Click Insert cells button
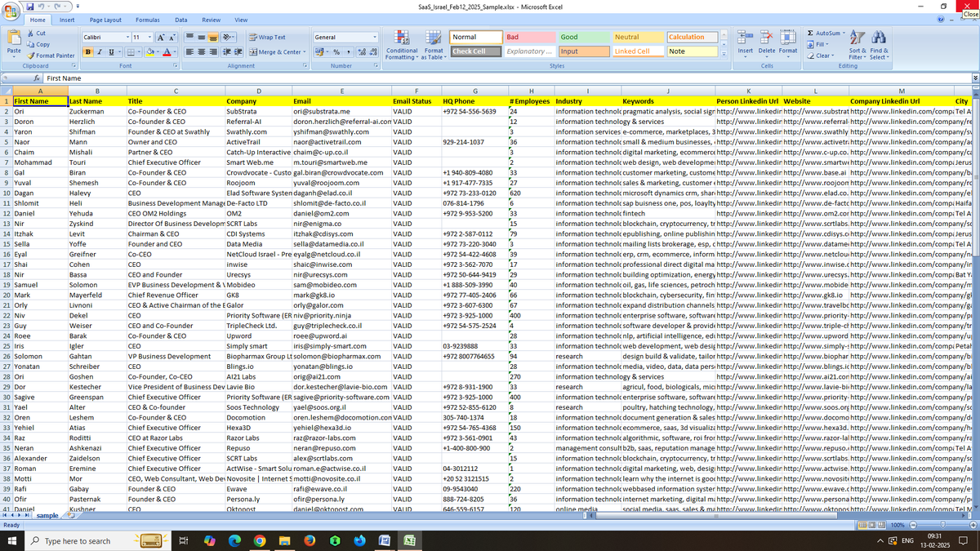 [x=745, y=45]
